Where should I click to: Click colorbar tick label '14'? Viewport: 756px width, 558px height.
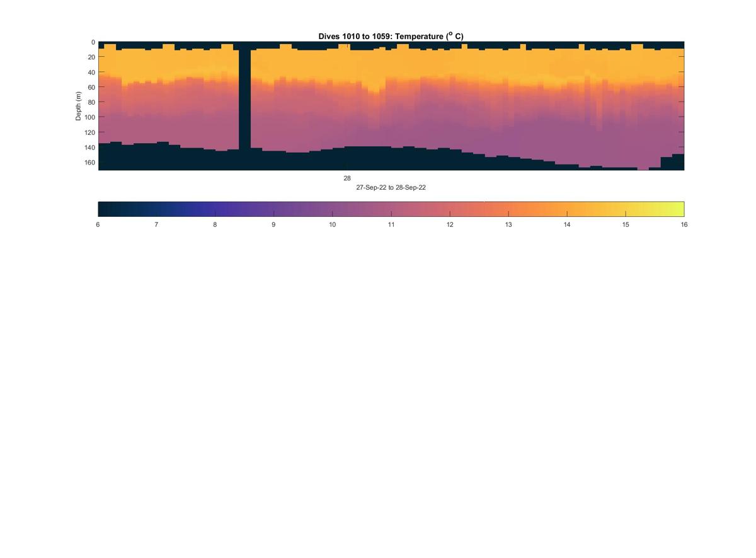point(567,224)
